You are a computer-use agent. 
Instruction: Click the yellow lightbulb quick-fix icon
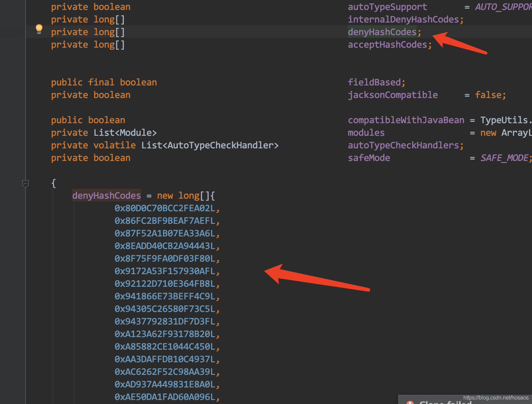click(x=39, y=29)
